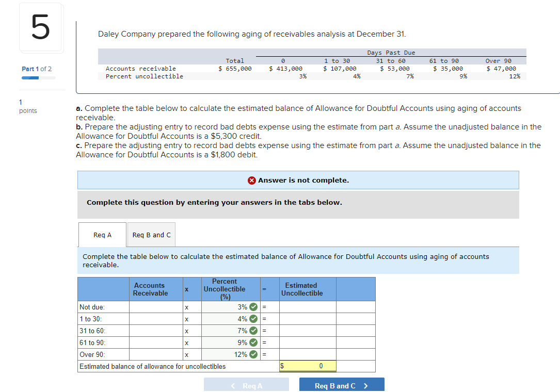Click the green checkmark next to 7%
Viewport: 560px width, 392px height.
[253, 331]
